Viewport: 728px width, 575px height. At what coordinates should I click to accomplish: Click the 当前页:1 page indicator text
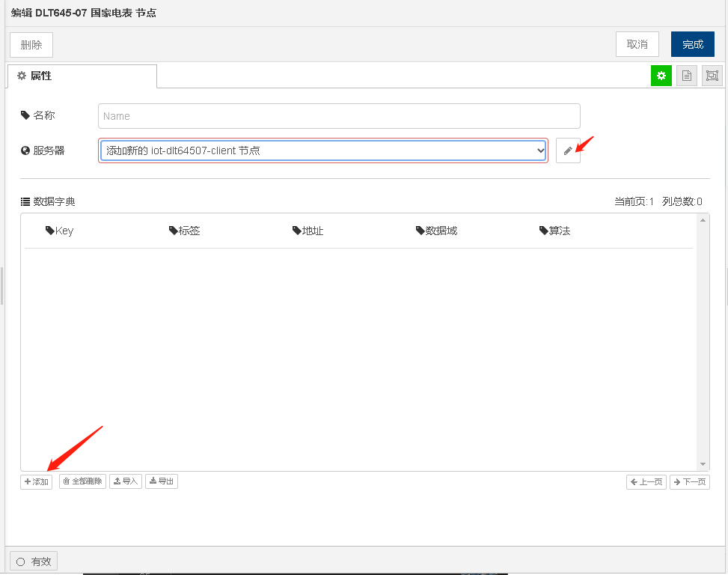pyautogui.click(x=634, y=201)
